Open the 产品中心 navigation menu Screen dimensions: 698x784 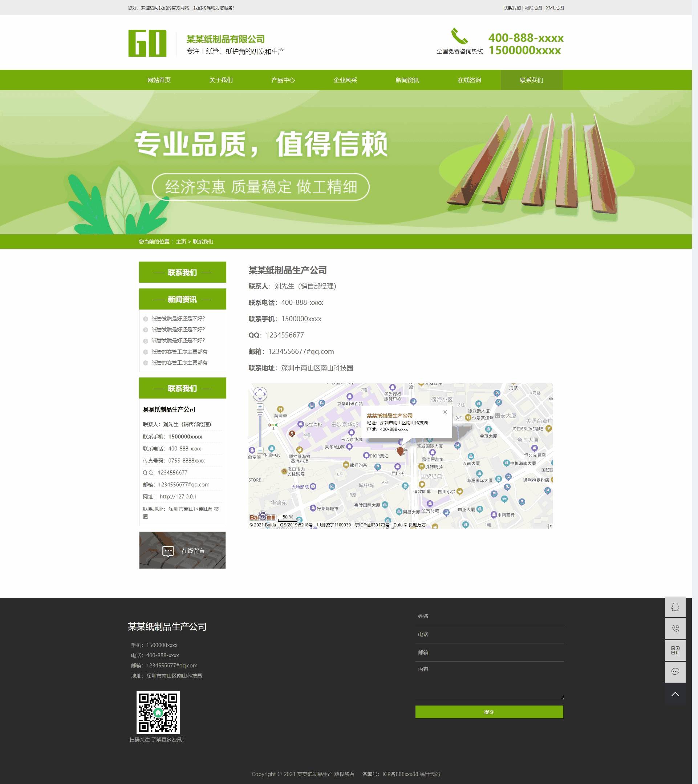pyautogui.click(x=284, y=80)
